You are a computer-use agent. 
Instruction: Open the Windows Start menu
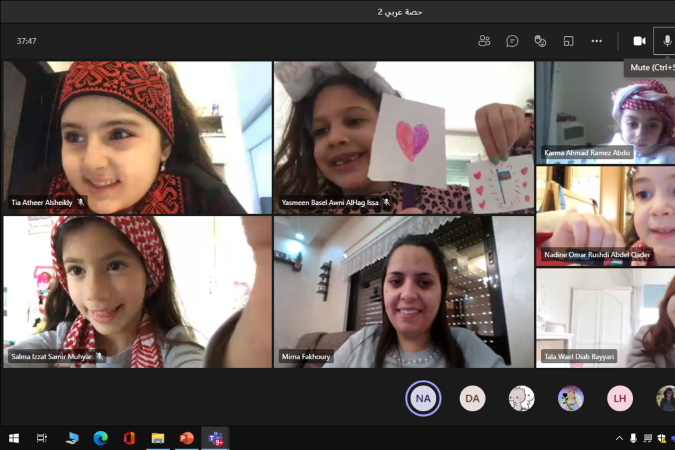coord(14,438)
